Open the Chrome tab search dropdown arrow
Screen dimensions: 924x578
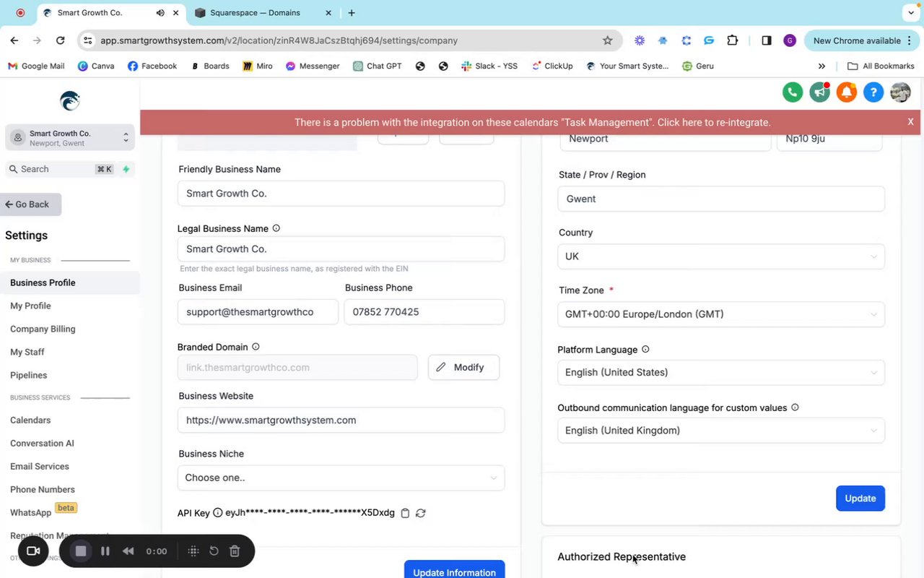[x=910, y=12]
